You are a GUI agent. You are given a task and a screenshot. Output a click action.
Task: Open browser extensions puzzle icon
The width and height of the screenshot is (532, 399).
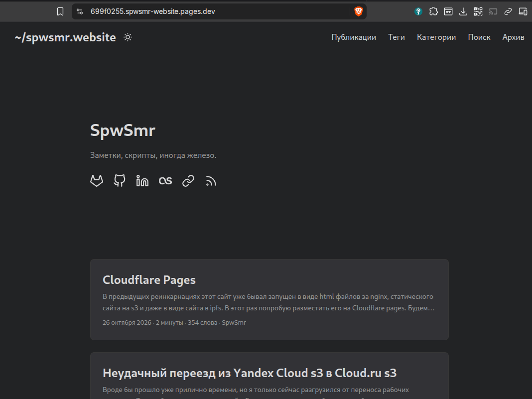pyautogui.click(x=433, y=11)
